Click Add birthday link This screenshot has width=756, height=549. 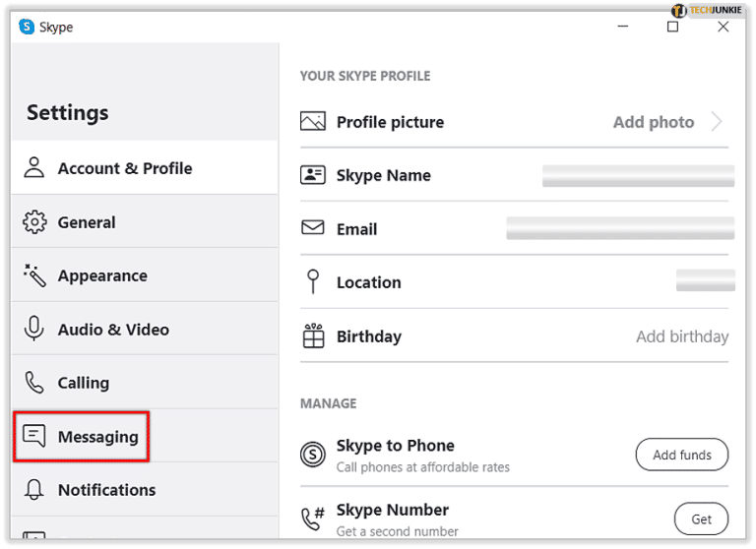(682, 335)
